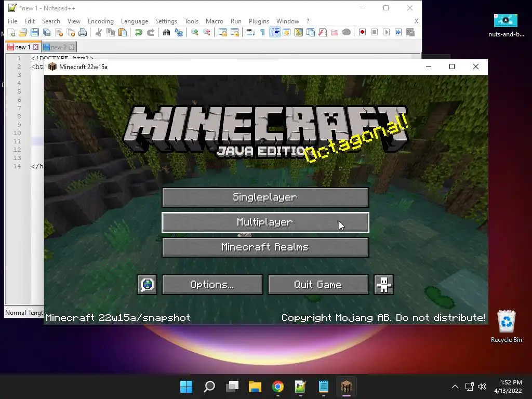Click the Copy icon in Notepad++ toolbar
This screenshot has height=399, width=532.
[111, 32]
